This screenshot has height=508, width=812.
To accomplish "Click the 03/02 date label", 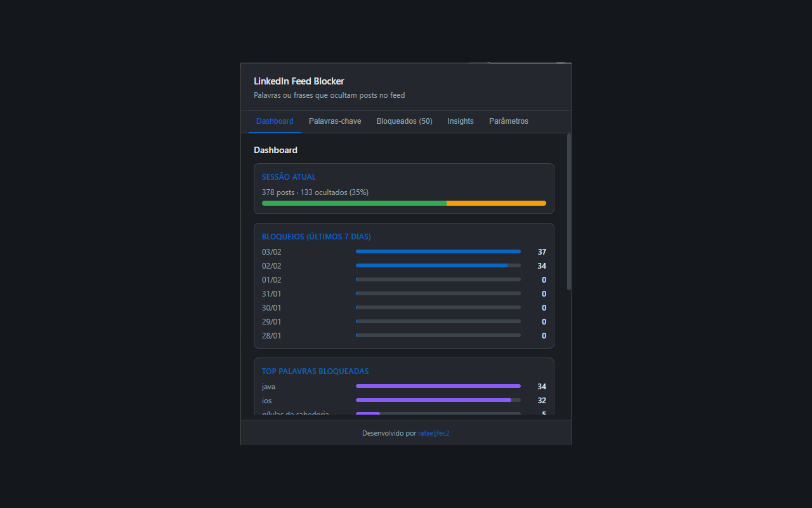I will [272, 252].
